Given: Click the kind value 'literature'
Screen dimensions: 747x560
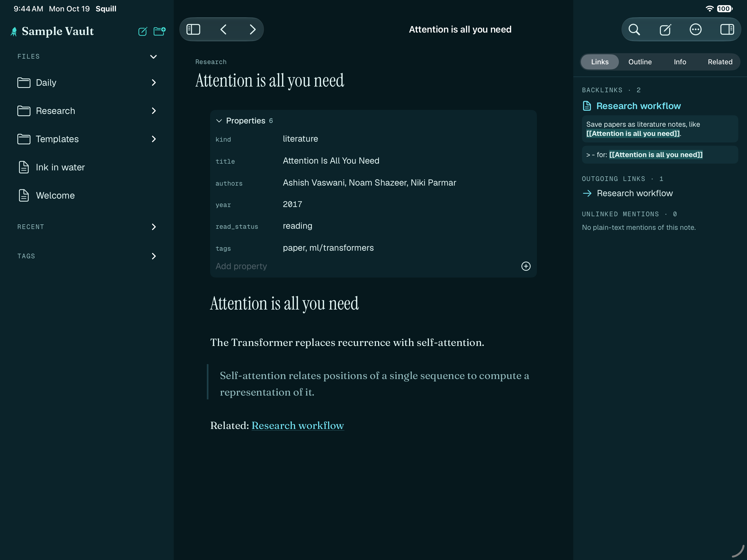Looking at the screenshot, I should click(300, 139).
